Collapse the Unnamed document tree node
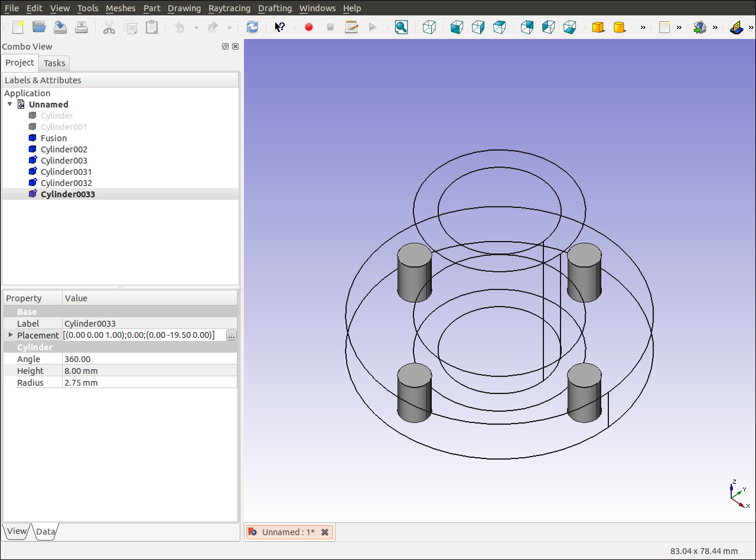 click(9, 104)
